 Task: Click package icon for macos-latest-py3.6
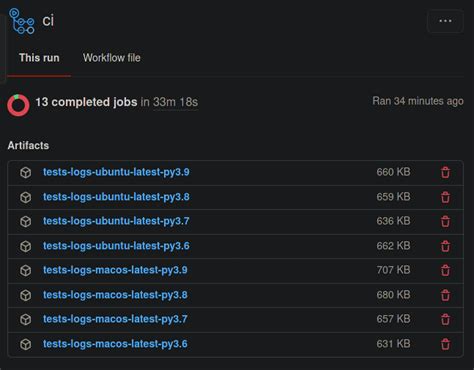point(26,344)
